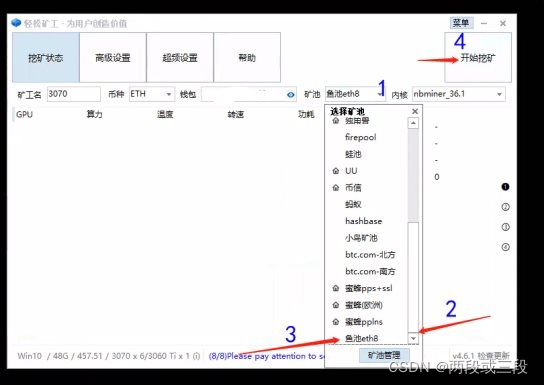Click the 转速 column header
The image size is (544, 385).
[x=236, y=114]
